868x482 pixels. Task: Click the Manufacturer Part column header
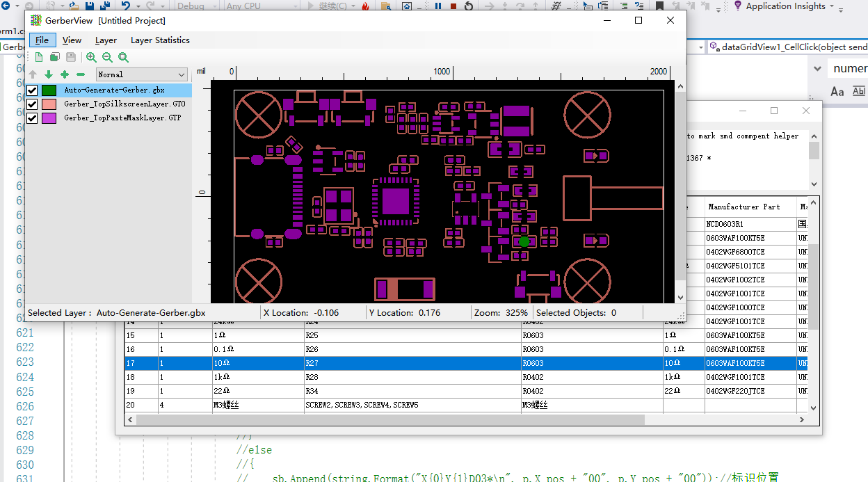click(x=744, y=207)
